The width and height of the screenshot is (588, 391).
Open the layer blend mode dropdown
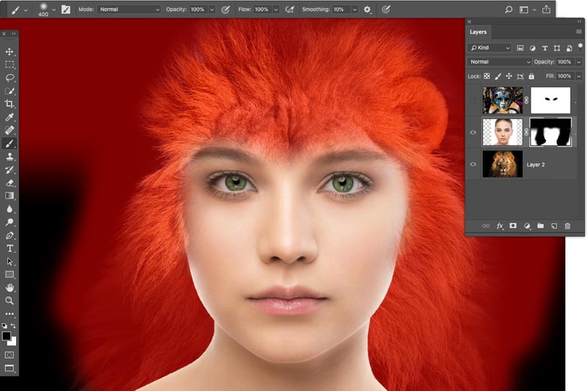500,62
